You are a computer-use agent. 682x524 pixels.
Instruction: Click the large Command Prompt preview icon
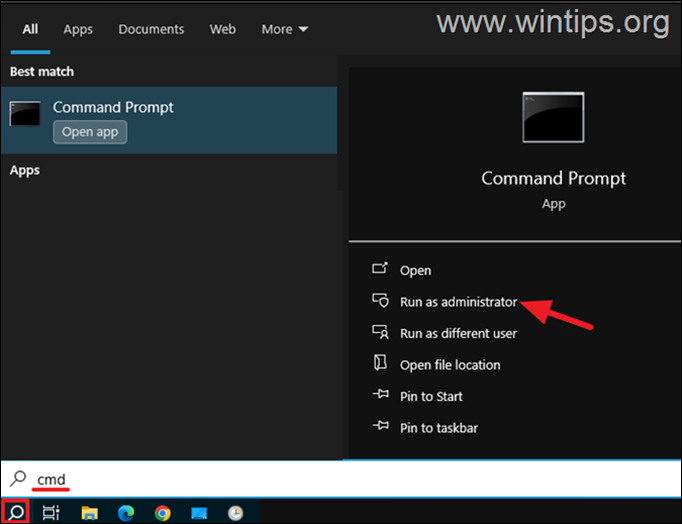(553, 117)
